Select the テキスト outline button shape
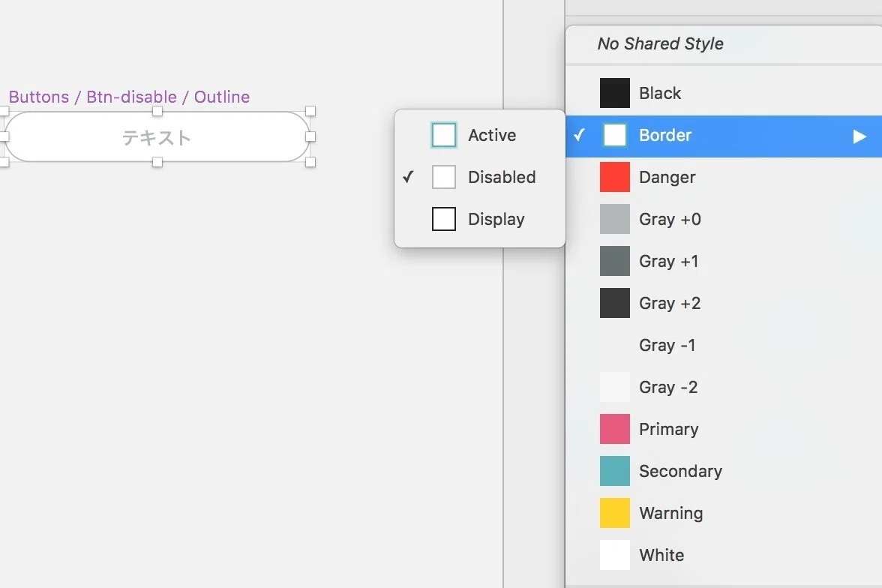The width and height of the screenshot is (882, 588). (157, 136)
